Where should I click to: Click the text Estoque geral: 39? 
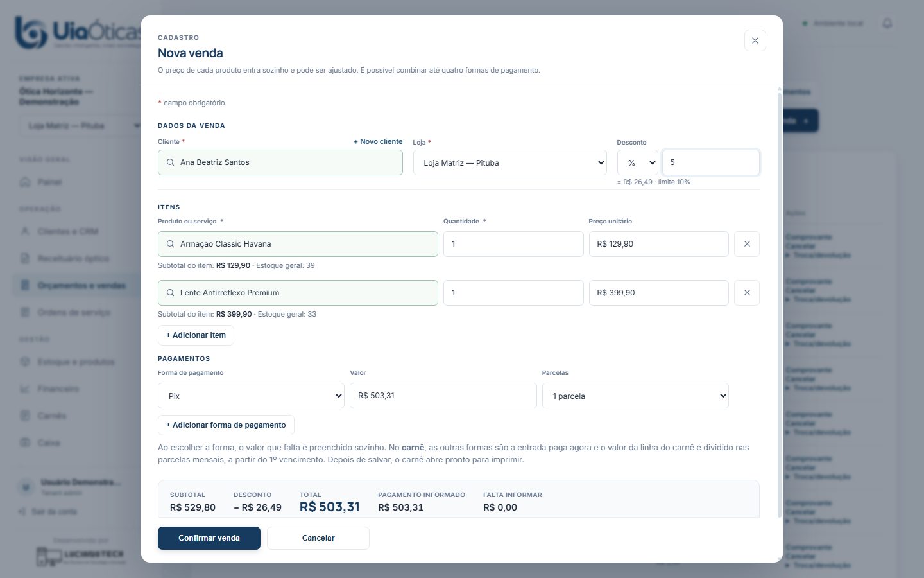click(x=286, y=265)
